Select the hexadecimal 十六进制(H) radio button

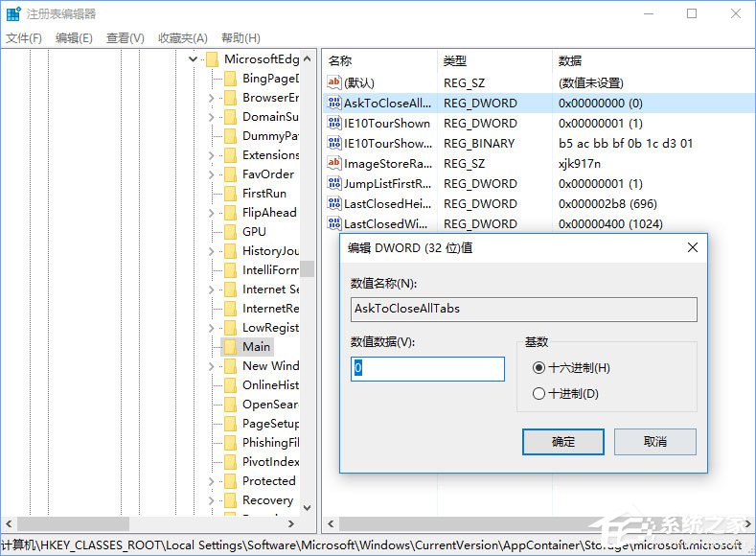pyautogui.click(x=539, y=368)
